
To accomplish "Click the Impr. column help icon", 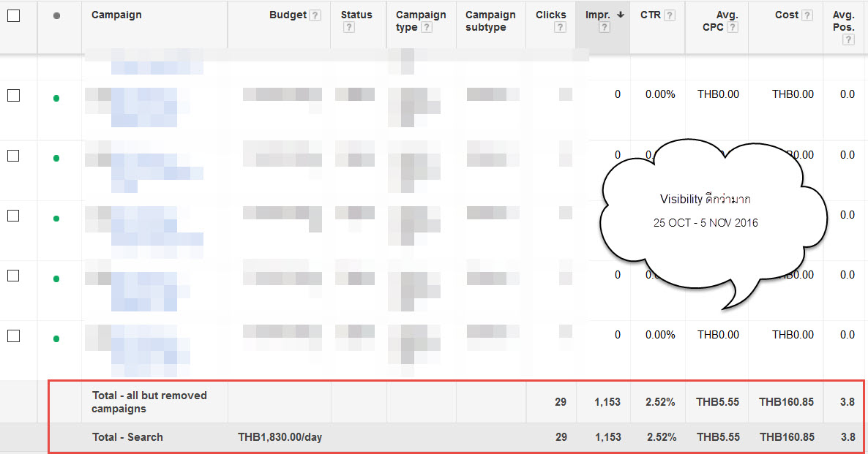I will (x=605, y=26).
